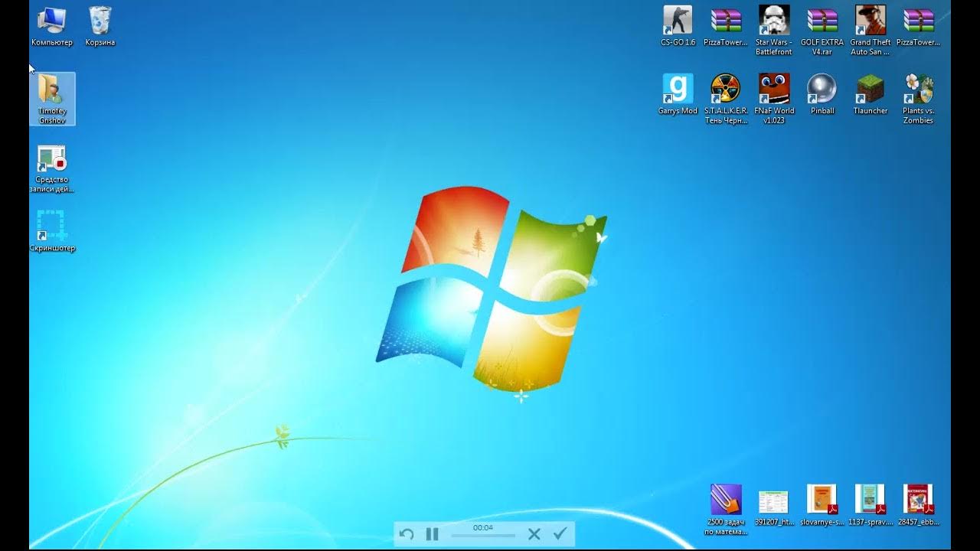
Task: Confirm the recording with the checkmark
Action: point(560,533)
